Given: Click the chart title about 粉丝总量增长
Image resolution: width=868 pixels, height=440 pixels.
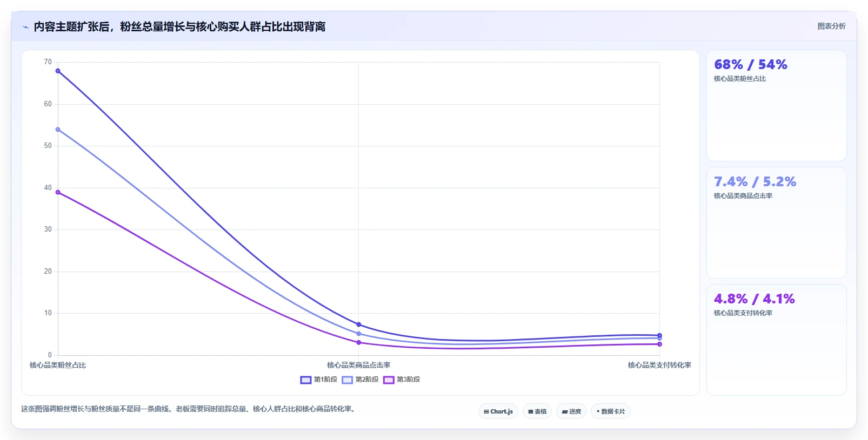Looking at the screenshot, I should point(179,26).
